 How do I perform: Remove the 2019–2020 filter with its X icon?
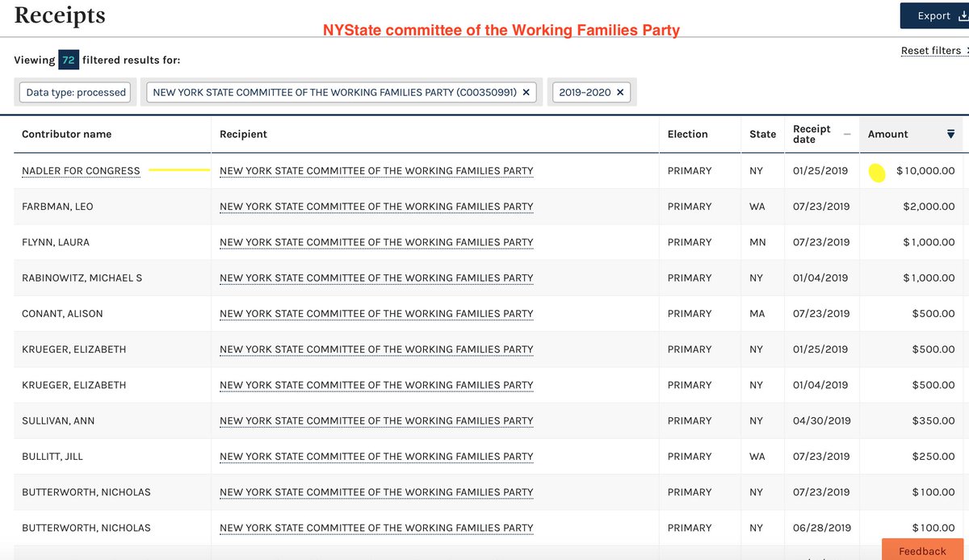pyautogui.click(x=619, y=92)
